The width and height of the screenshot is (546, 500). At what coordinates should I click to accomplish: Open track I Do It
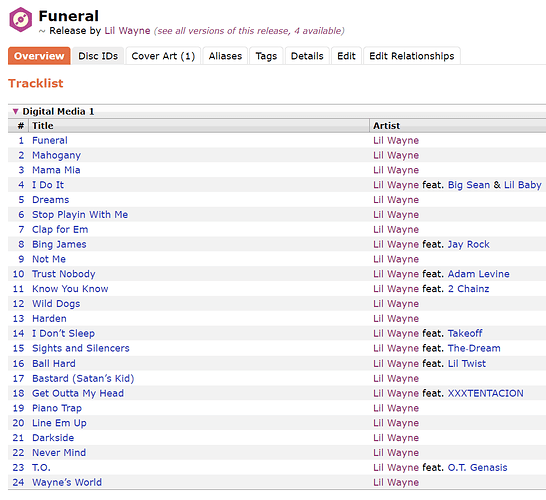(x=48, y=185)
